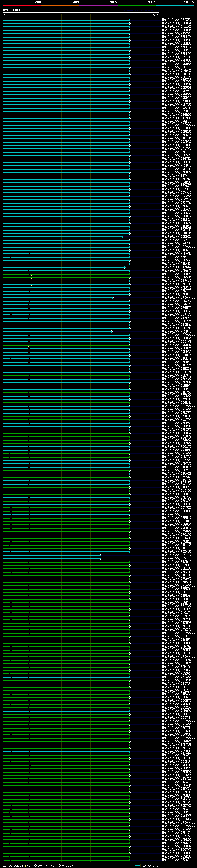Select label UniRef100_B9GFJ3
Image resolution: width=197 pixels, height=868 pixels.
(177, 121)
